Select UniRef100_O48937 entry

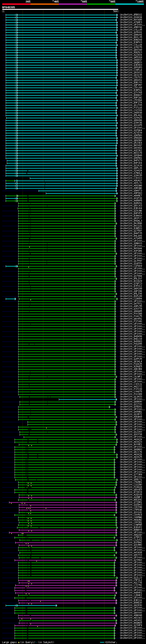click(131, 60)
